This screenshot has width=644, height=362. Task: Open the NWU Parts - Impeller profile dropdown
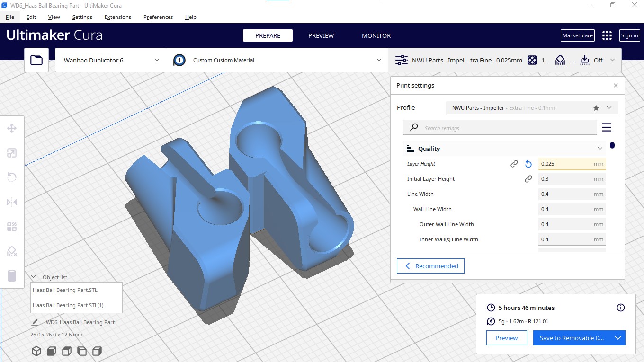(x=532, y=108)
